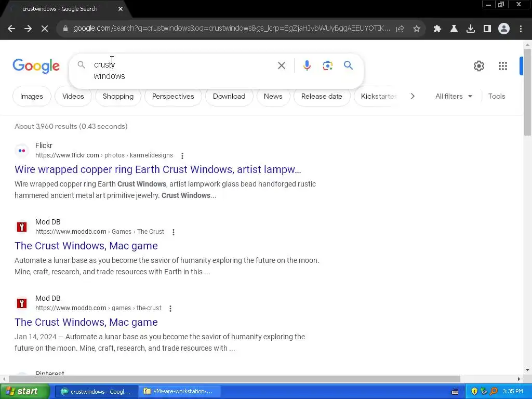Stop loading the page
The width and height of the screenshot is (532, 399).
pos(45,29)
